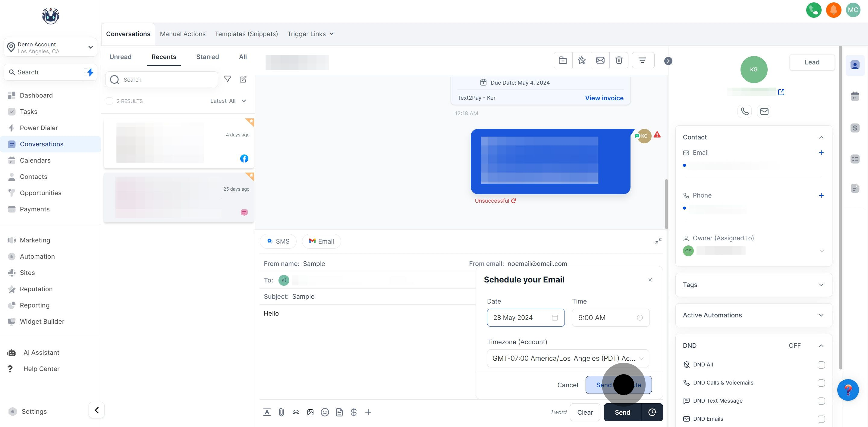The height and width of the screenshot is (427, 868).
Task: Click the compose new message pencil icon
Action: (x=243, y=79)
